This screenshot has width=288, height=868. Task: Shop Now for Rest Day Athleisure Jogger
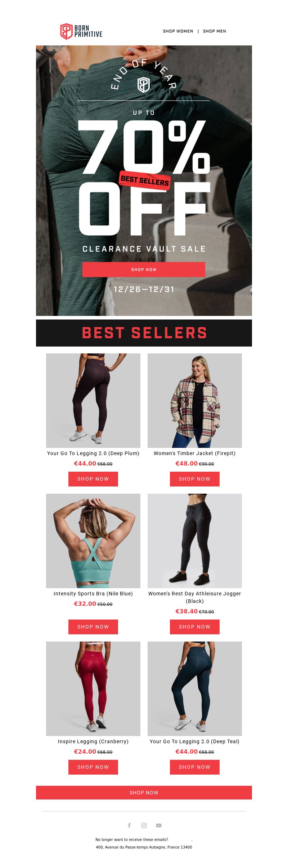click(x=195, y=627)
